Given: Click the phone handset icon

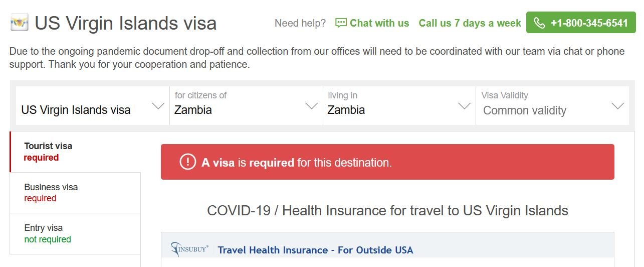Looking at the screenshot, I should (x=539, y=23).
